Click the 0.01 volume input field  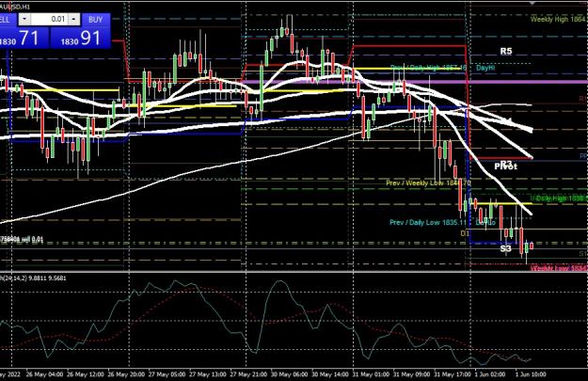pos(50,19)
